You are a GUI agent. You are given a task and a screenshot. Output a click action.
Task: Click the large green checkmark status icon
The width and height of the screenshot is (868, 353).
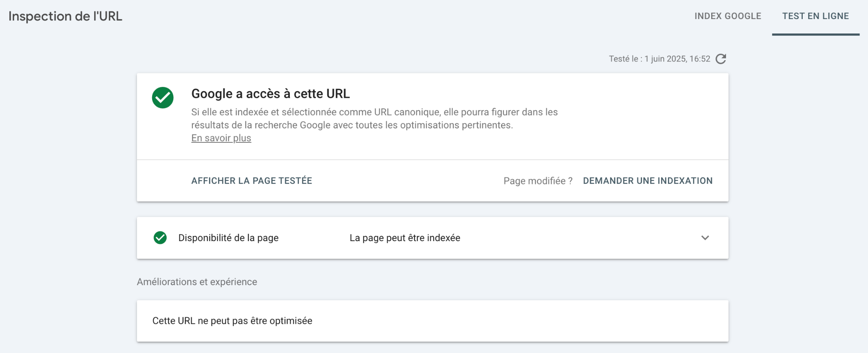[163, 98]
